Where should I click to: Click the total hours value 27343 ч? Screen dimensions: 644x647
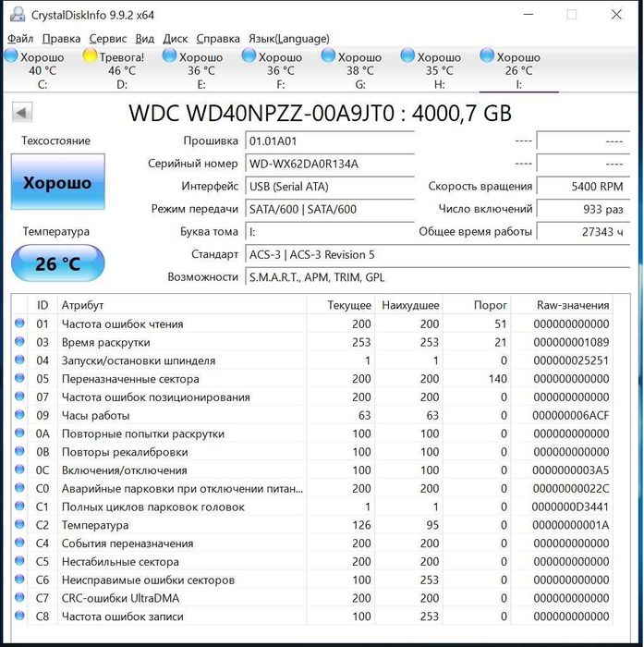coord(583,232)
